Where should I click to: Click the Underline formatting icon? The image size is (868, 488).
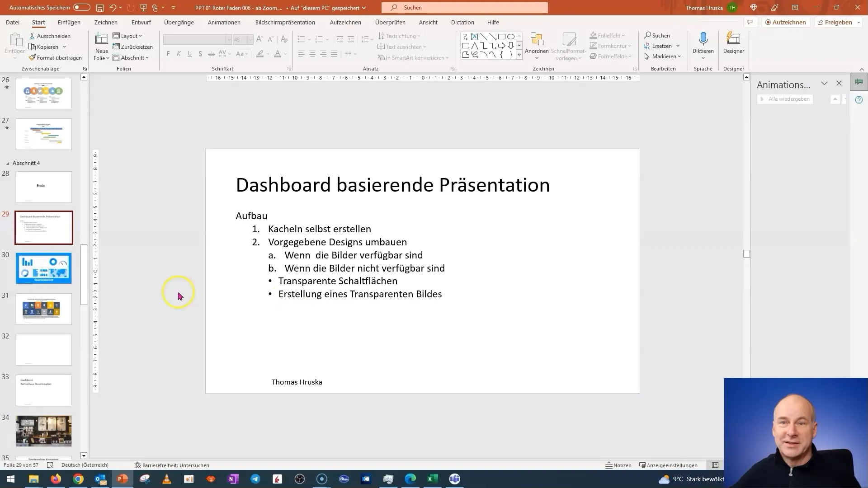pyautogui.click(x=189, y=54)
